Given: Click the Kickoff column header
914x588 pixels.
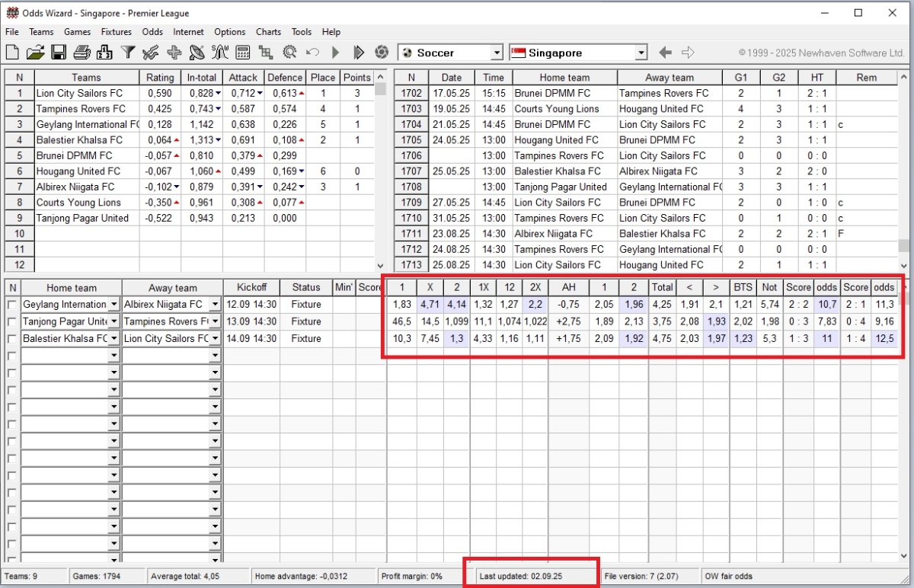Looking at the screenshot, I should click(x=251, y=288).
